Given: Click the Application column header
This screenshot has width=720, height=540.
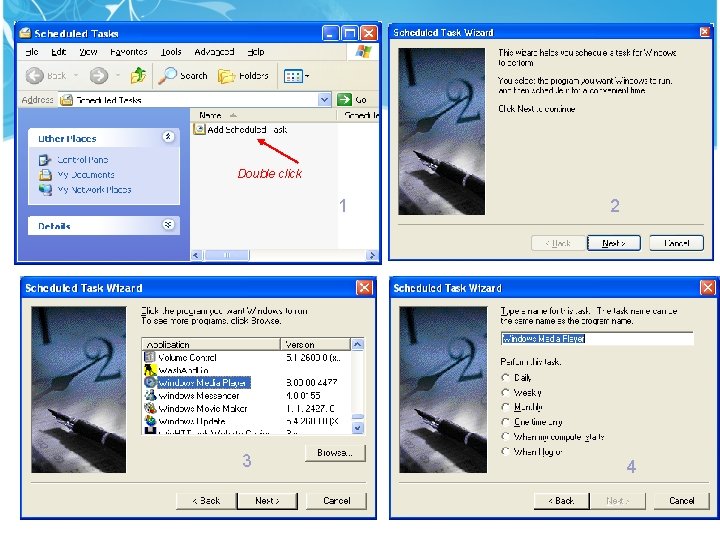Looking at the screenshot, I should [x=211, y=344].
